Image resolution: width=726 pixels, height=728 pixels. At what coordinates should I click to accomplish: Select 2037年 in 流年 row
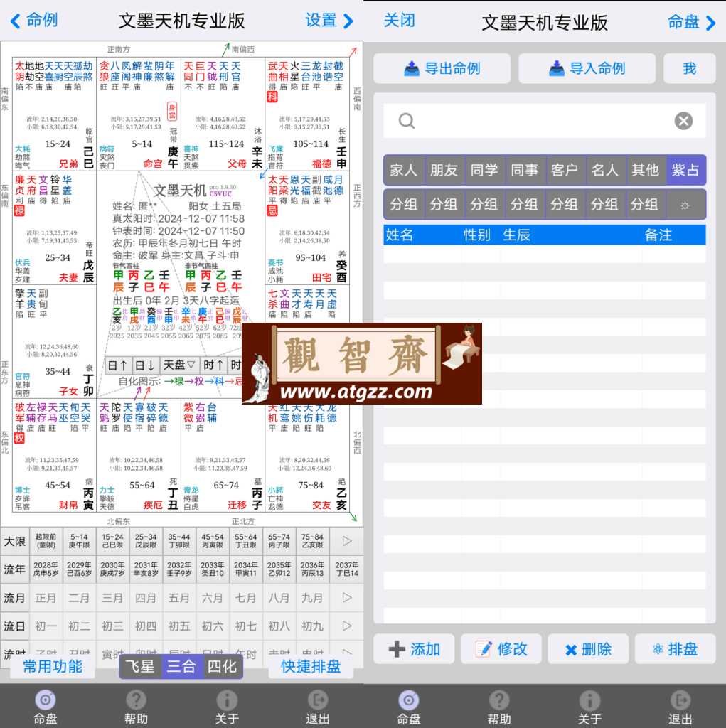(346, 569)
